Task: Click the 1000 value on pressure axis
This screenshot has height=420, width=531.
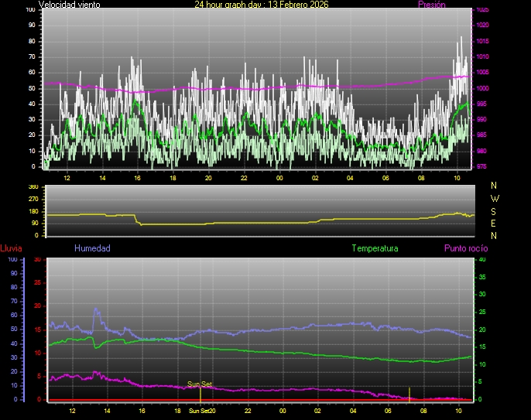Action: coord(482,88)
